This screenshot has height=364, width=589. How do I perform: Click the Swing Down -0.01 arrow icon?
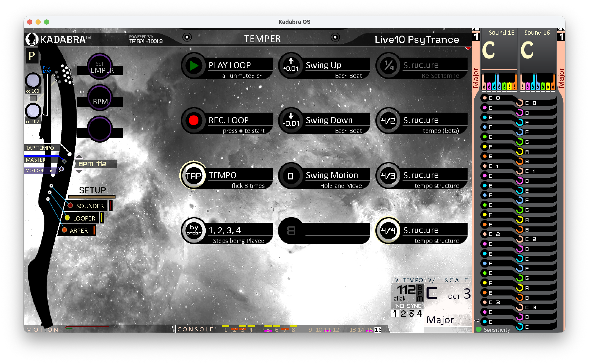pyautogui.click(x=291, y=120)
